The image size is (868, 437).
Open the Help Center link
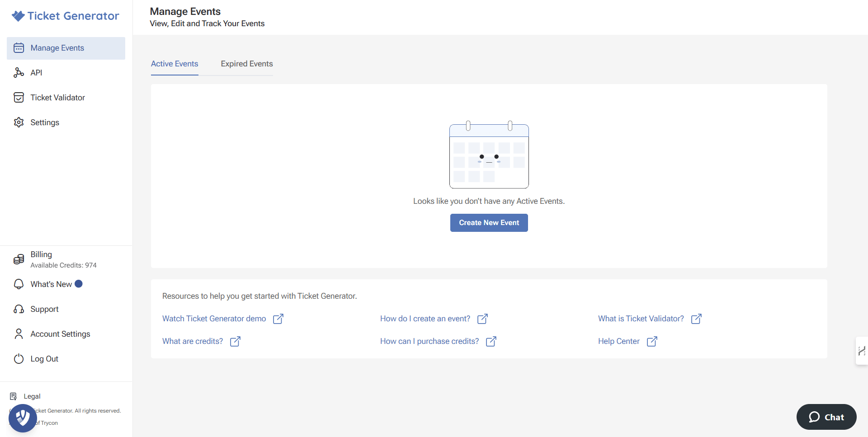pyautogui.click(x=619, y=341)
